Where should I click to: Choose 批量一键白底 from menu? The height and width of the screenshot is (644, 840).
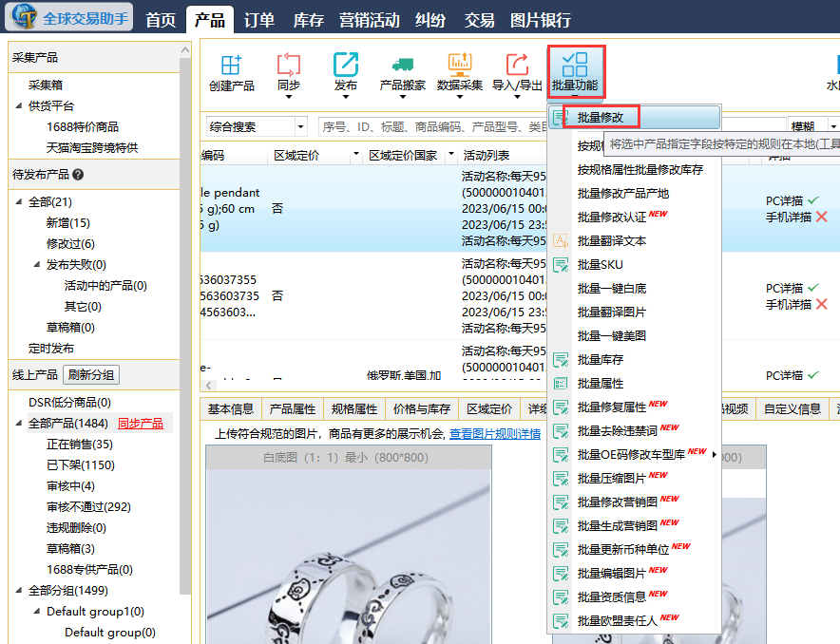click(612, 289)
